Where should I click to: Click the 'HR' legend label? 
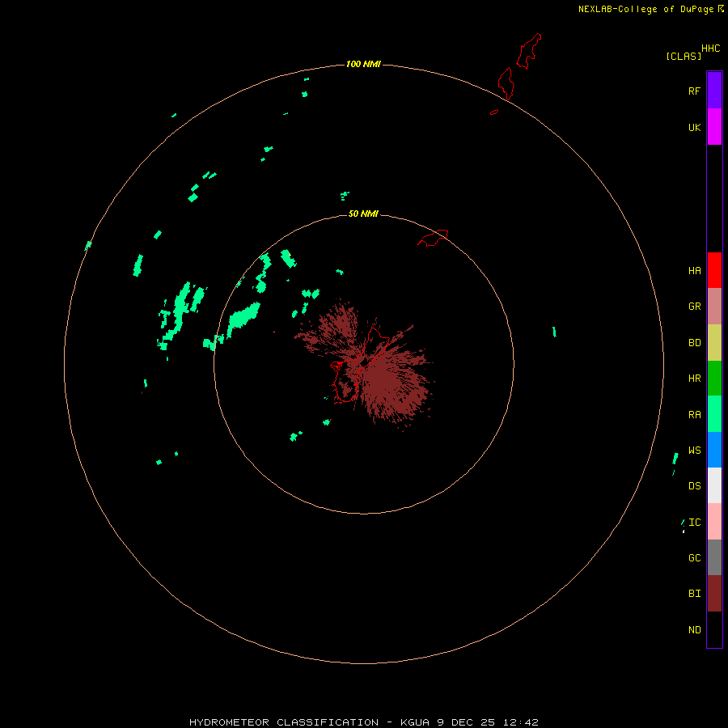694,379
